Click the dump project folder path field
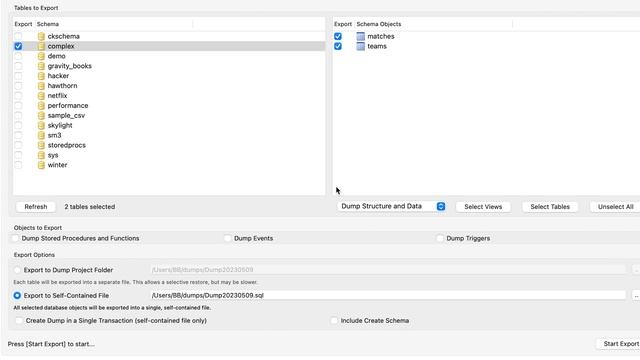The width and height of the screenshot is (640, 360). tap(388, 270)
